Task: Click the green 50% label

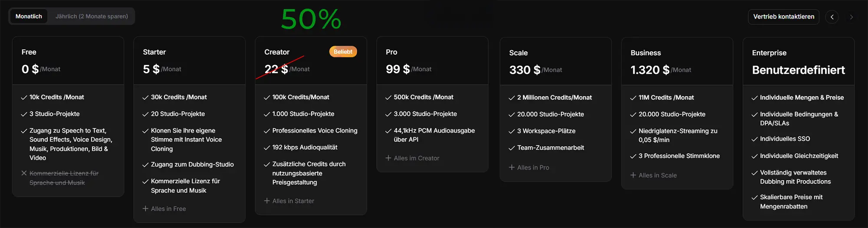Action: (311, 19)
